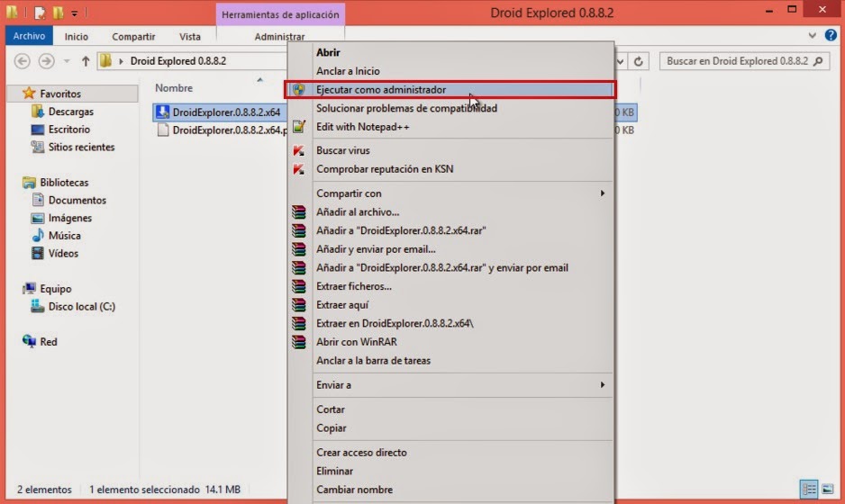The height and width of the screenshot is (504, 845).
Task: Choose Ejecutar como administrador in context menu
Action: click(450, 90)
